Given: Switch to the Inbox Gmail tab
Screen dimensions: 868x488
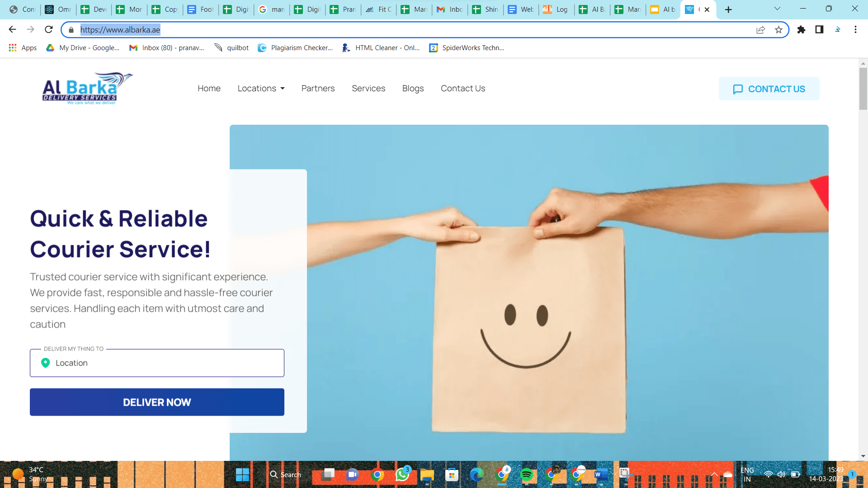Looking at the screenshot, I should click(450, 9).
